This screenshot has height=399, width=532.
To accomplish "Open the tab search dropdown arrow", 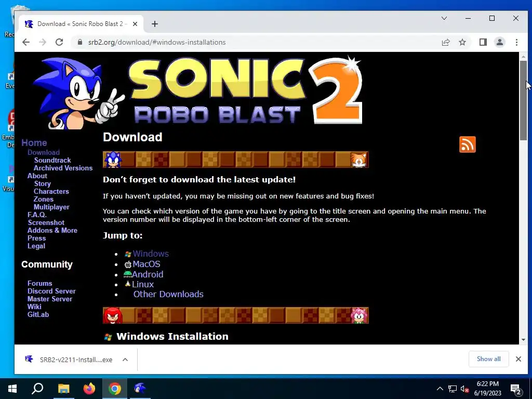I will pyautogui.click(x=444, y=18).
